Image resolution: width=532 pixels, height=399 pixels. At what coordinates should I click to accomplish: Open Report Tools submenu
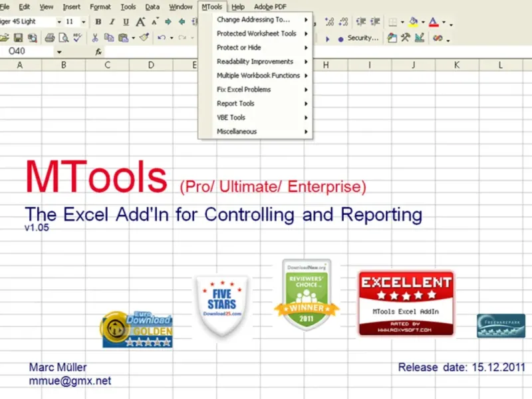click(x=255, y=104)
